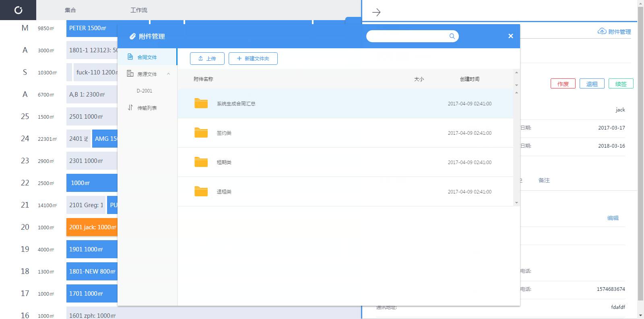The image size is (644, 319).
Task: Click the 编辑 link in detail panel
Action: 613,218
